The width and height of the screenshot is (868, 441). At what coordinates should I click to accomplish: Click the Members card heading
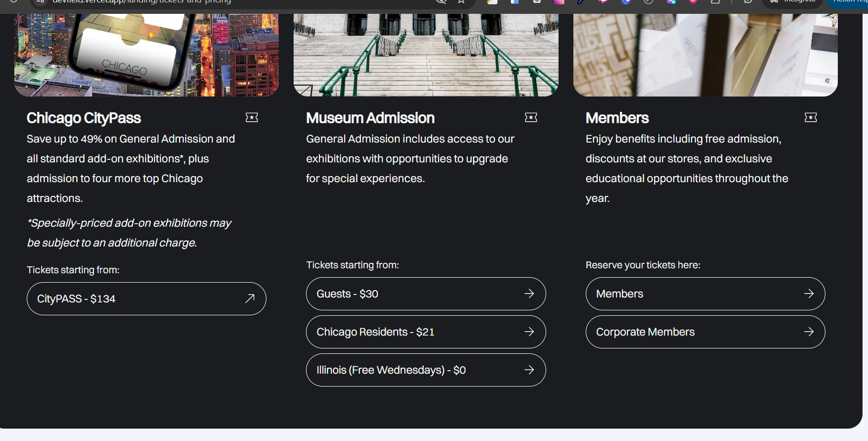(617, 118)
